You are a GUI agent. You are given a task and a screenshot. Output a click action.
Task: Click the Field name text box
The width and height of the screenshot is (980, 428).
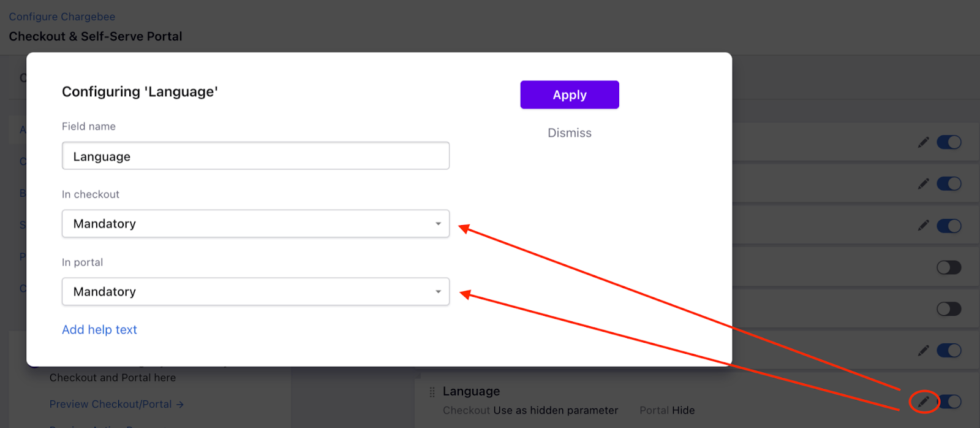tap(255, 156)
